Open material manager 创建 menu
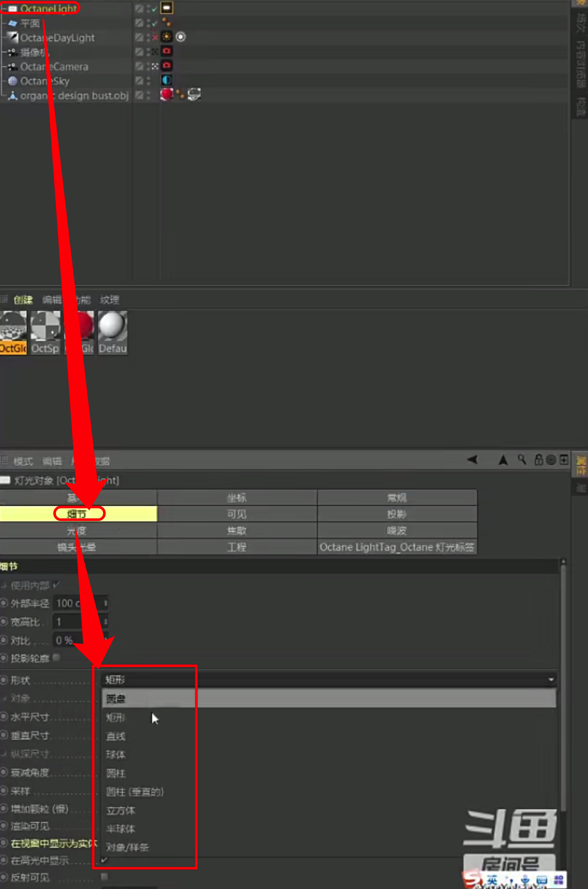588x889 pixels. pyautogui.click(x=23, y=300)
